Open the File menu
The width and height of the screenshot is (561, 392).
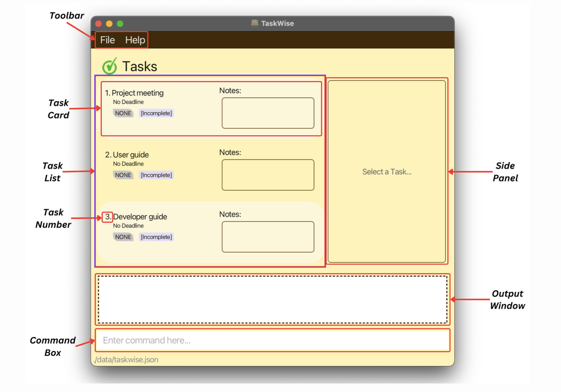click(x=107, y=40)
